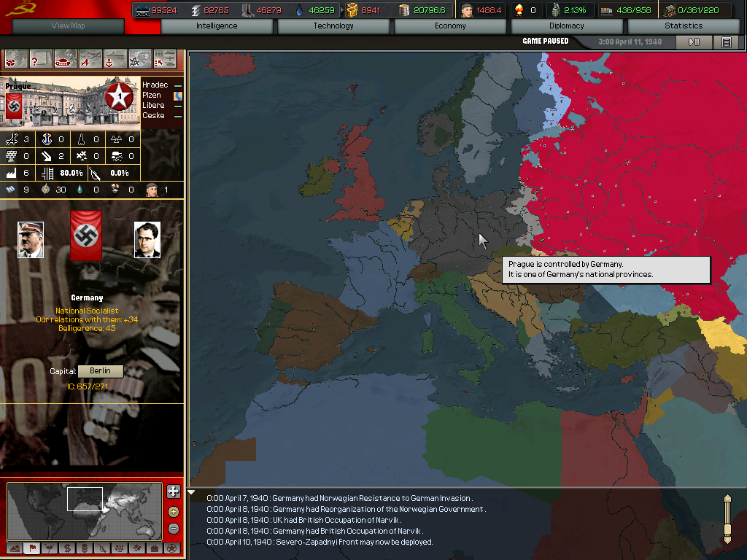Select the political flag map mode
Viewport: 747px width, 560px height.
pos(32,548)
